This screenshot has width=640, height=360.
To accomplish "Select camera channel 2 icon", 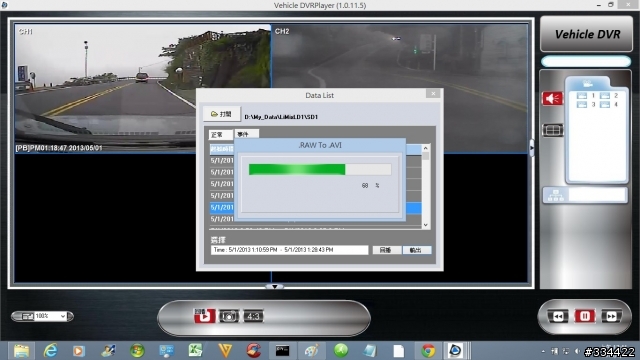I will [x=605, y=96].
